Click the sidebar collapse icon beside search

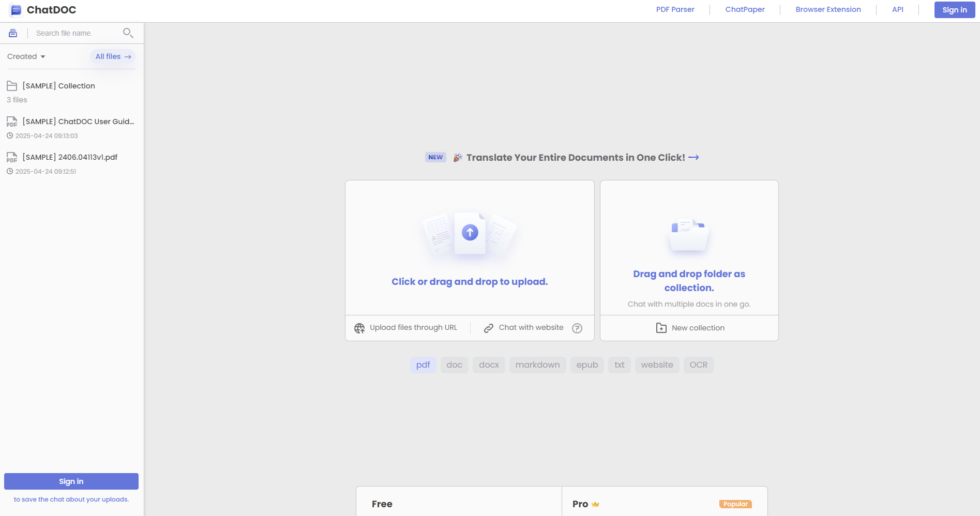tap(13, 33)
